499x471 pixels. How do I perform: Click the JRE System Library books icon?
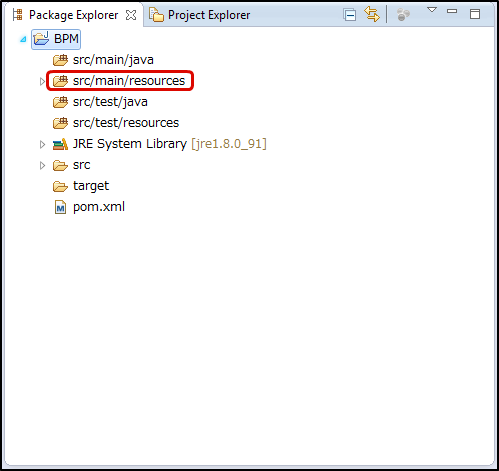tap(60, 144)
